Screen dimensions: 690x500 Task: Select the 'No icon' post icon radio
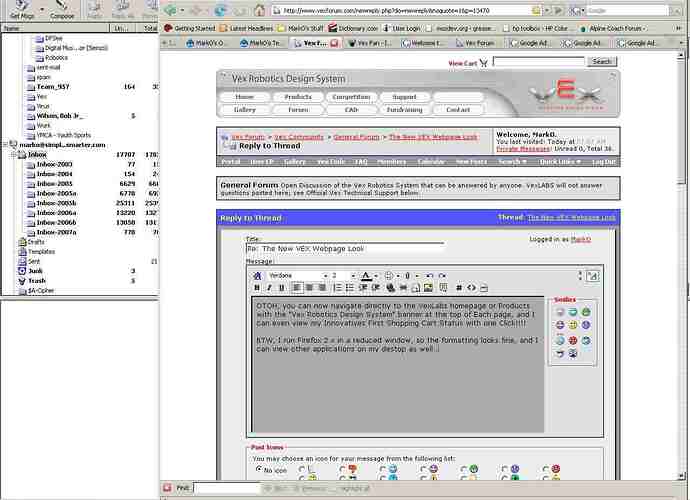click(259, 469)
